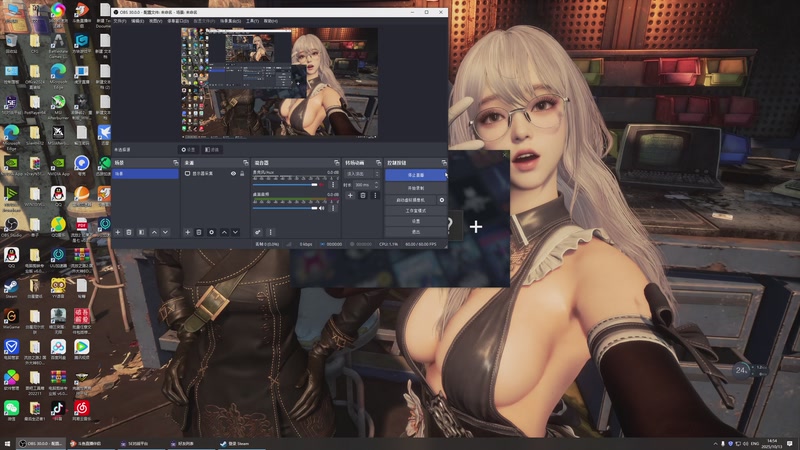Click the Start Virtual Camera button
Image resolution: width=800 pixels, height=450 pixels.
click(x=411, y=200)
